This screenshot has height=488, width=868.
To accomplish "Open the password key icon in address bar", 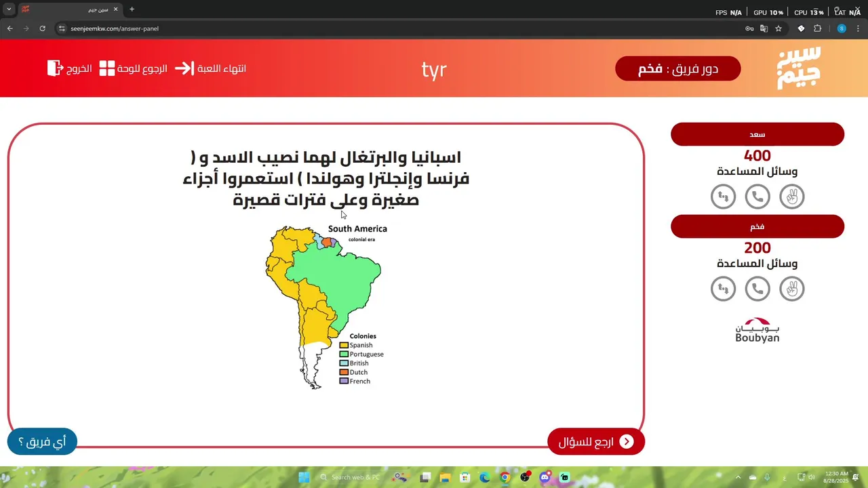I will click(749, 28).
